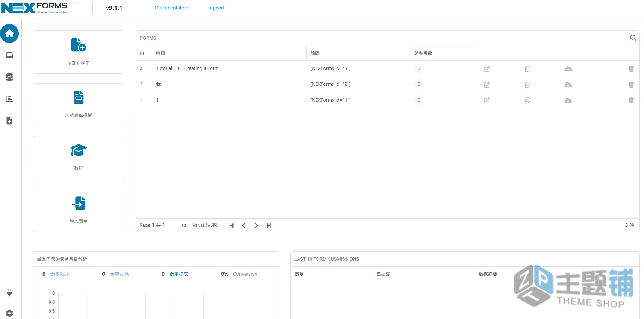Delete the form with id 2
The height and width of the screenshot is (319, 644).
tap(631, 85)
